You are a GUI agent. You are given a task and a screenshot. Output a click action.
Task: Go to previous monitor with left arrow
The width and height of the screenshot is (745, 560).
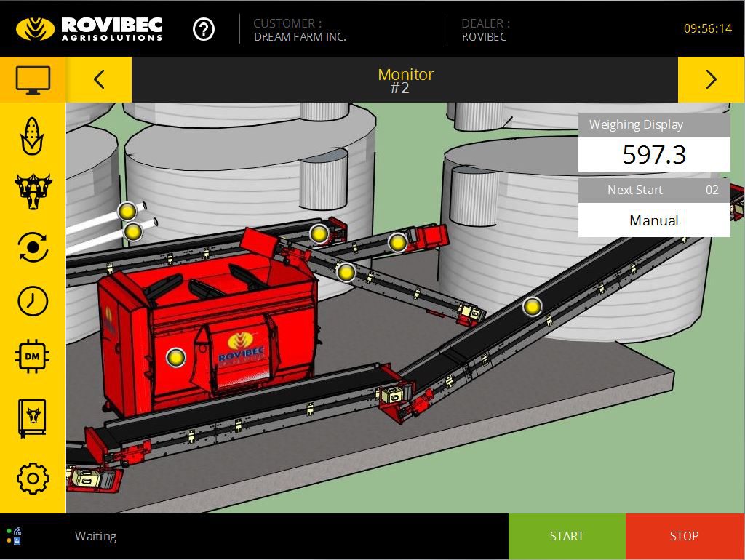pos(99,79)
